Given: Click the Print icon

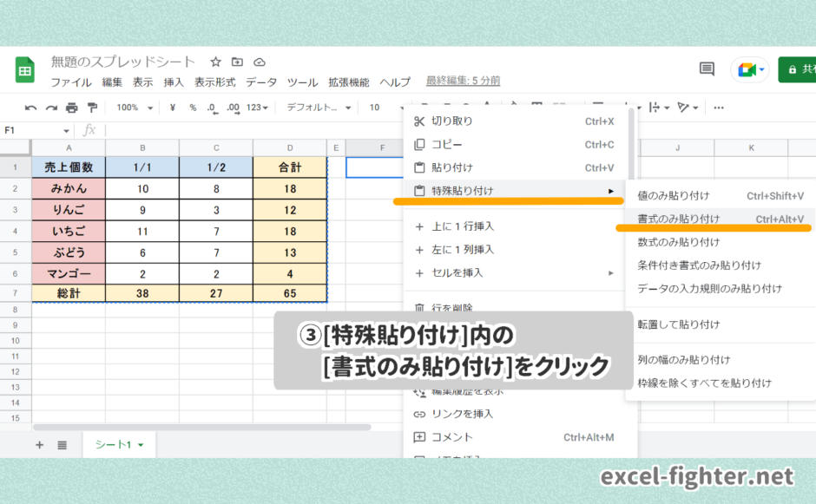Looking at the screenshot, I should 72,107.
